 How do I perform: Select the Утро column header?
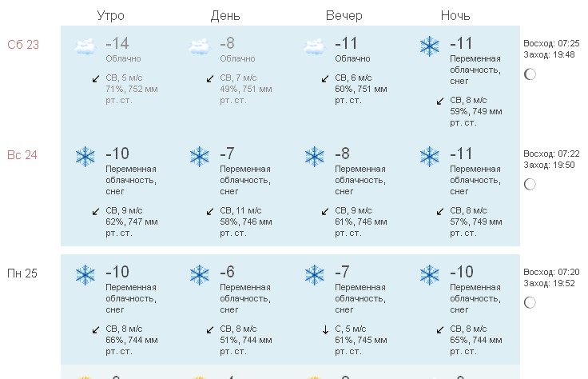tap(110, 16)
